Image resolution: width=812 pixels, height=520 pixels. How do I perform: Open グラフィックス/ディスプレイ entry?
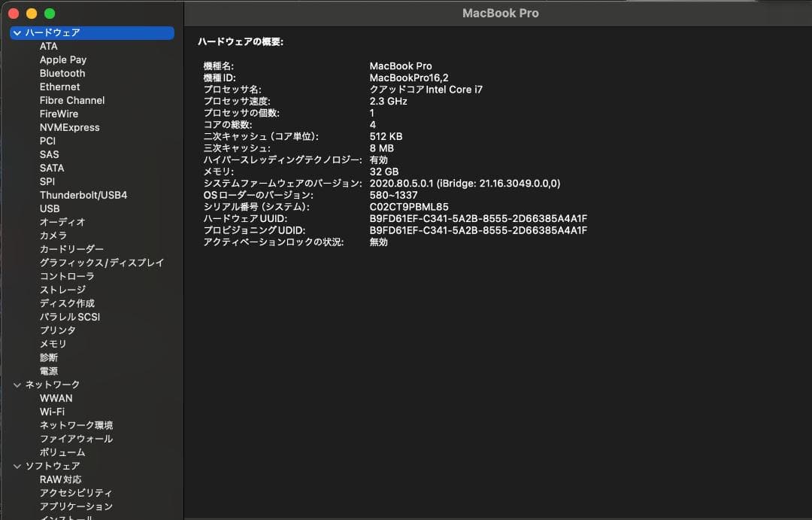pos(101,263)
